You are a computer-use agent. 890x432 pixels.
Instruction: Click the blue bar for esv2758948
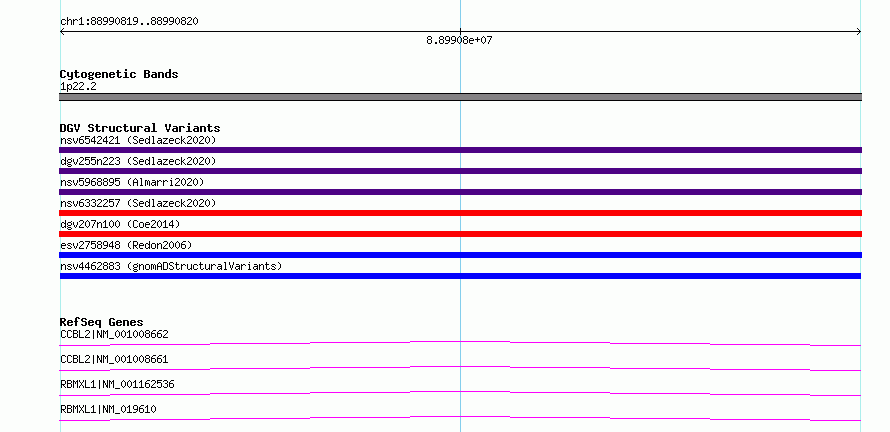tap(460, 255)
